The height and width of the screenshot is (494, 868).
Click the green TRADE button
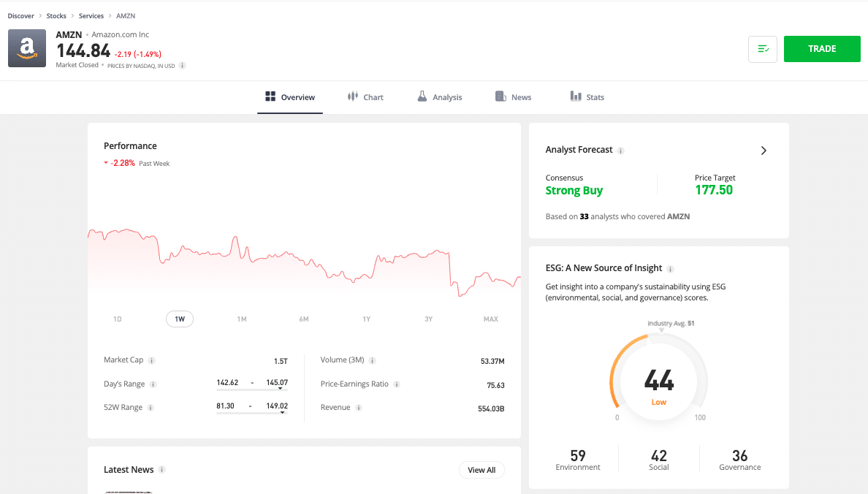coord(822,49)
